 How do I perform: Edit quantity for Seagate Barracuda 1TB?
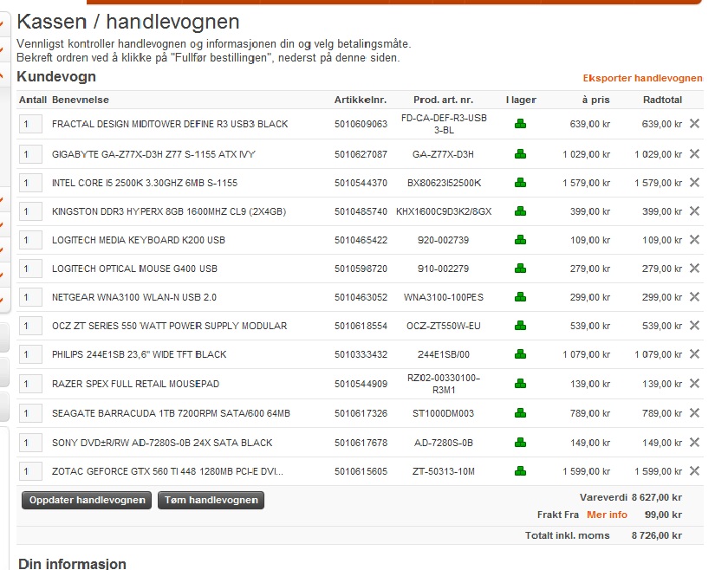(x=30, y=413)
